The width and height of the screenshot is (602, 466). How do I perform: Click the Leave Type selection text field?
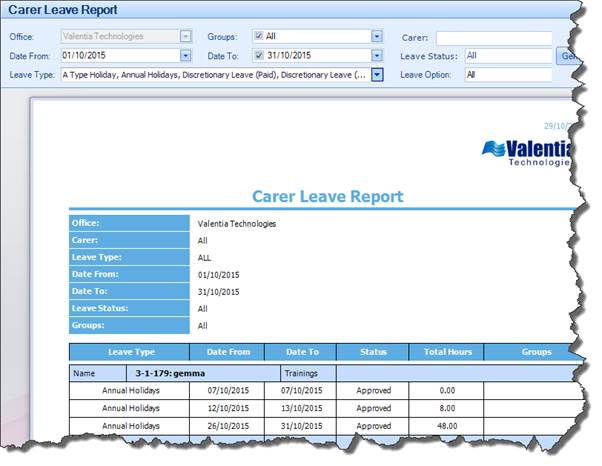pyautogui.click(x=216, y=75)
